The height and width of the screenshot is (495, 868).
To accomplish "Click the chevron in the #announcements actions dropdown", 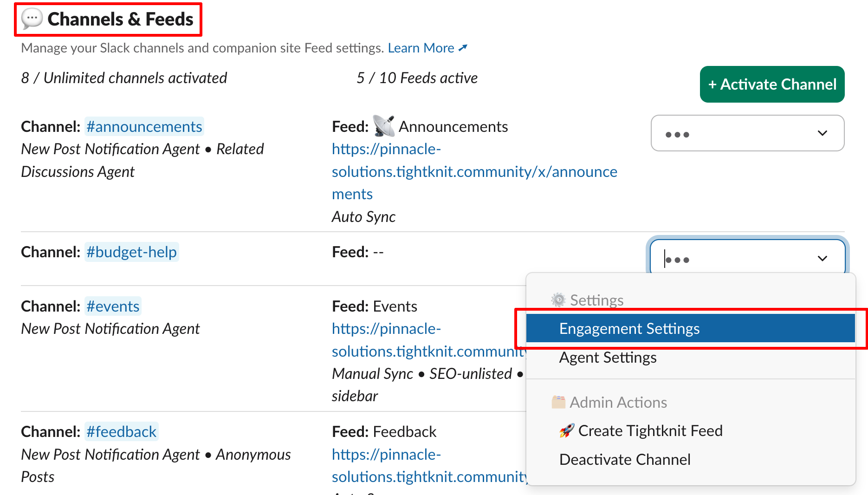I will (823, 133).
